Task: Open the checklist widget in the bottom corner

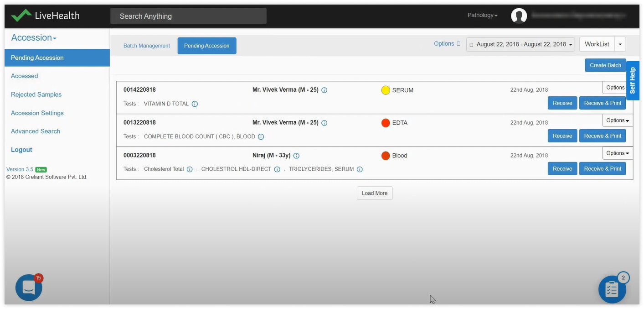Action: point(612,289)
